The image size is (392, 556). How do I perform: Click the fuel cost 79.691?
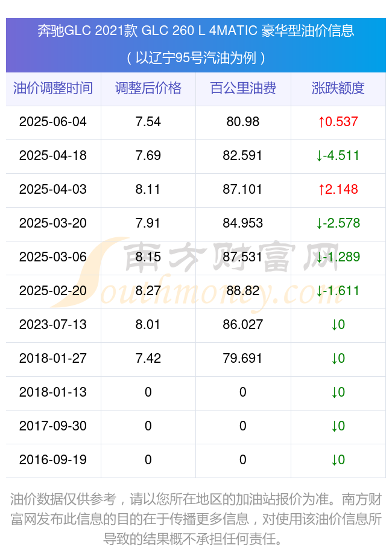(x=243, y=359)
